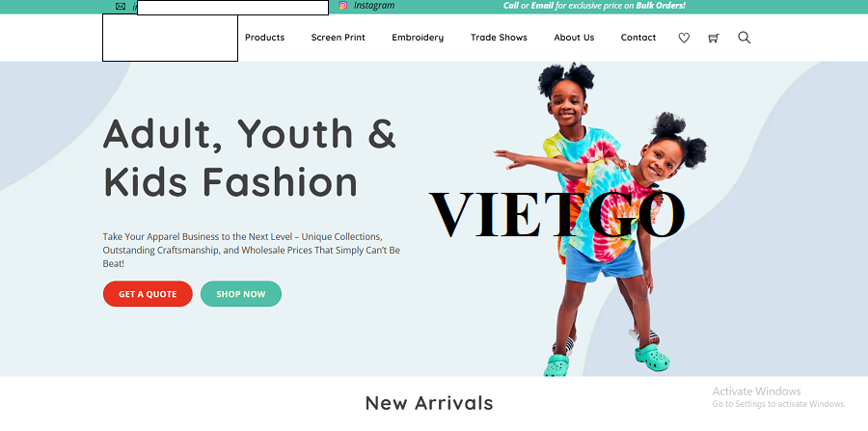The width and height of the screenshot is (868, 431).
Task: Click the GET A QUOTE button
Action: click(148, 294)
